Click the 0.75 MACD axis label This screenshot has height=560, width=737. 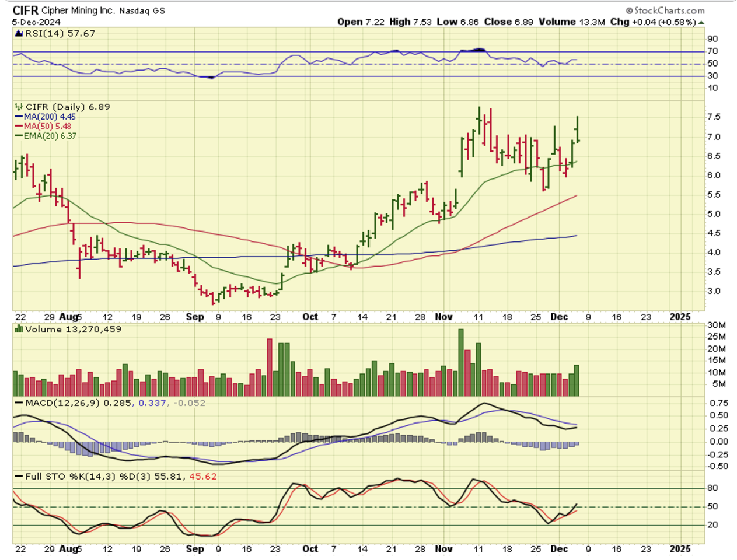[719, 403]
